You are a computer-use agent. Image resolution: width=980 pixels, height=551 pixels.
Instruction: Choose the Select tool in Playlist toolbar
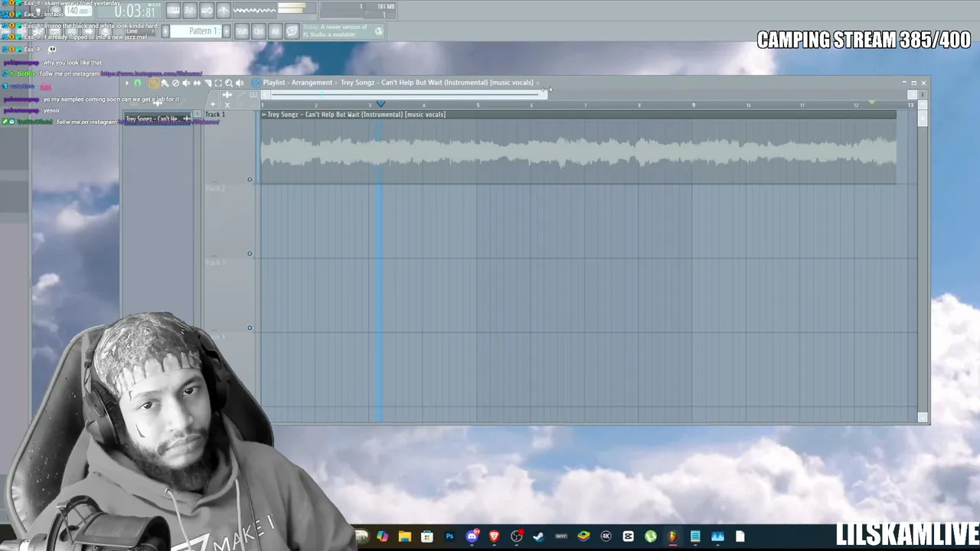tap(218, 83)
